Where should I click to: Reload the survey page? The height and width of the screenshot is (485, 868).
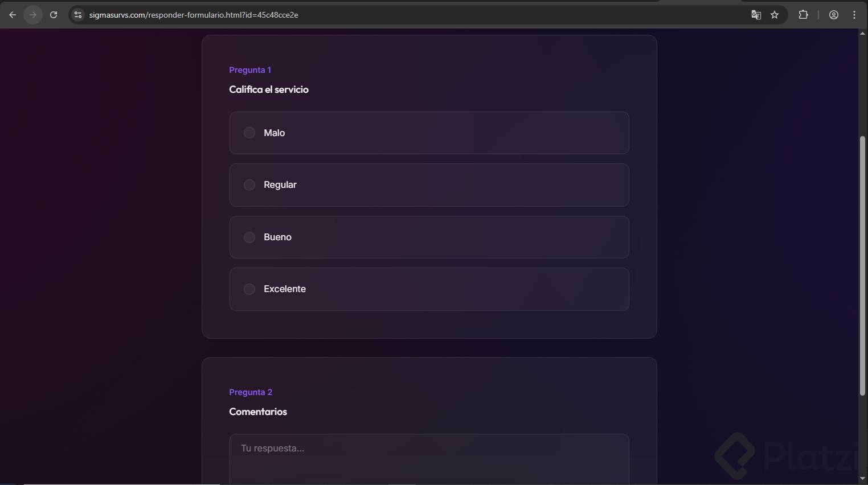(x=54, y=15)
